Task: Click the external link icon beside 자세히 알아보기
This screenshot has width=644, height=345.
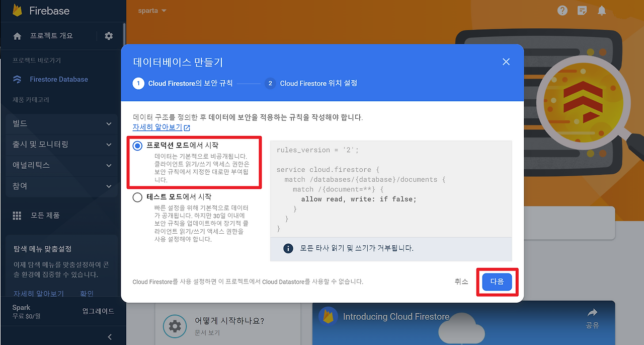Action: [x=187, y=128]
